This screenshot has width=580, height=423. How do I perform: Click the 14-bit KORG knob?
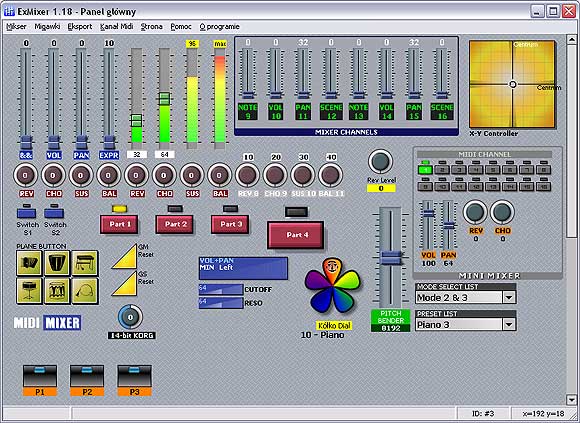tap(130, 317)
